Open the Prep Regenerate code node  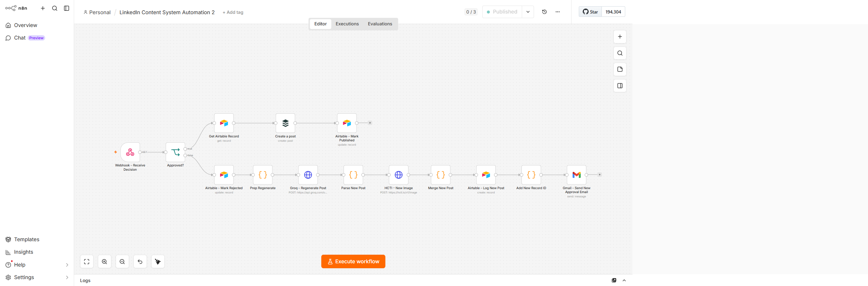tap(263, 175)
